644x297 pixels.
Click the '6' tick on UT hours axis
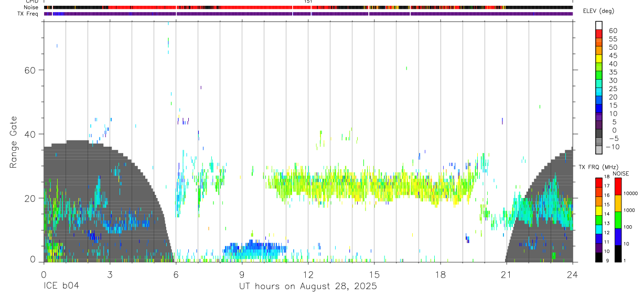click(x=176, y=274)
